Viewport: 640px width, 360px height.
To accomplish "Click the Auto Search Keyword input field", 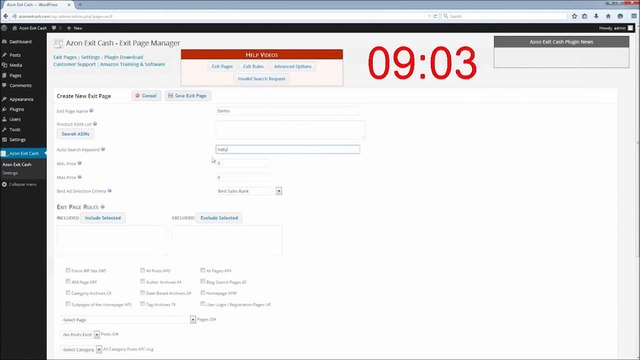I will [x=288, y=149].
